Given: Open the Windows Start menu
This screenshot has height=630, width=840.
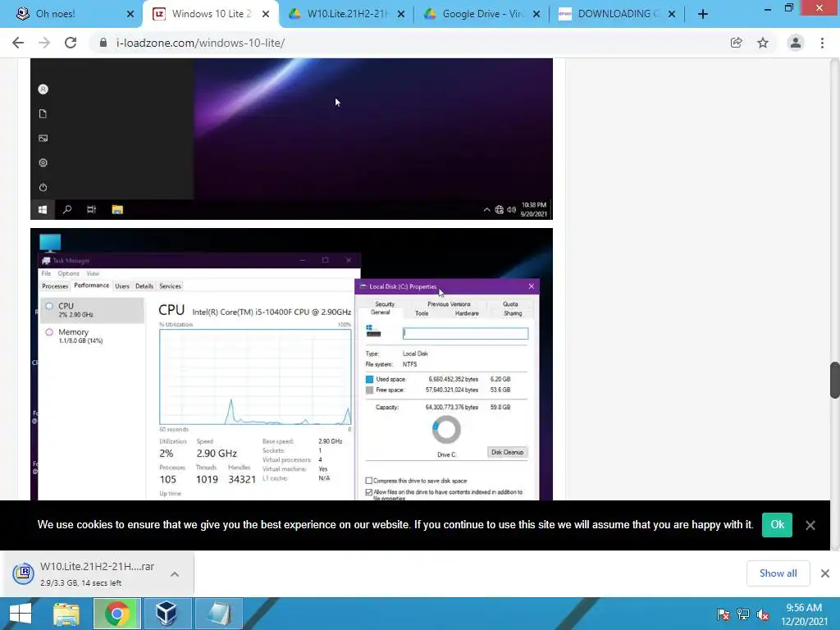Looking at the screenshot, I should point(21,614).
